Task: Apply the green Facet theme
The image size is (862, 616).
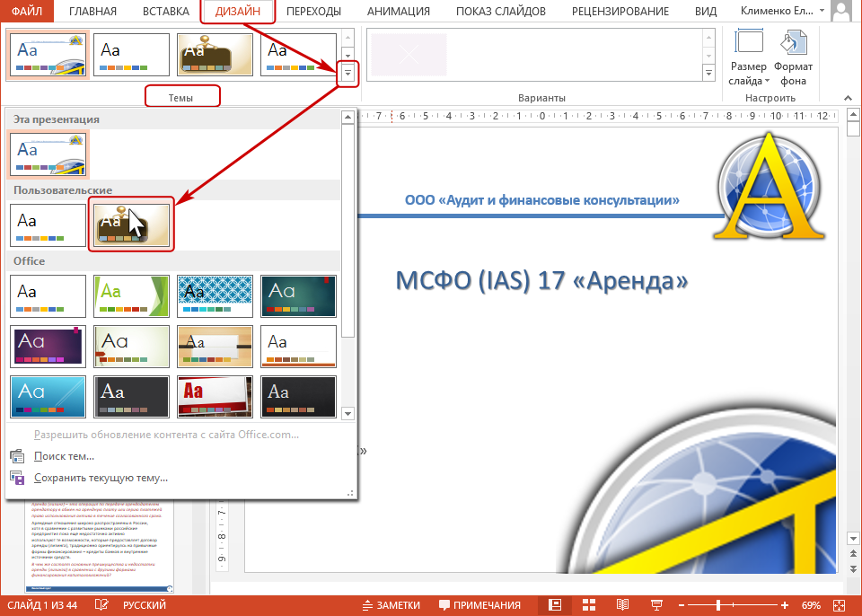Action: [x=131, y=296]
